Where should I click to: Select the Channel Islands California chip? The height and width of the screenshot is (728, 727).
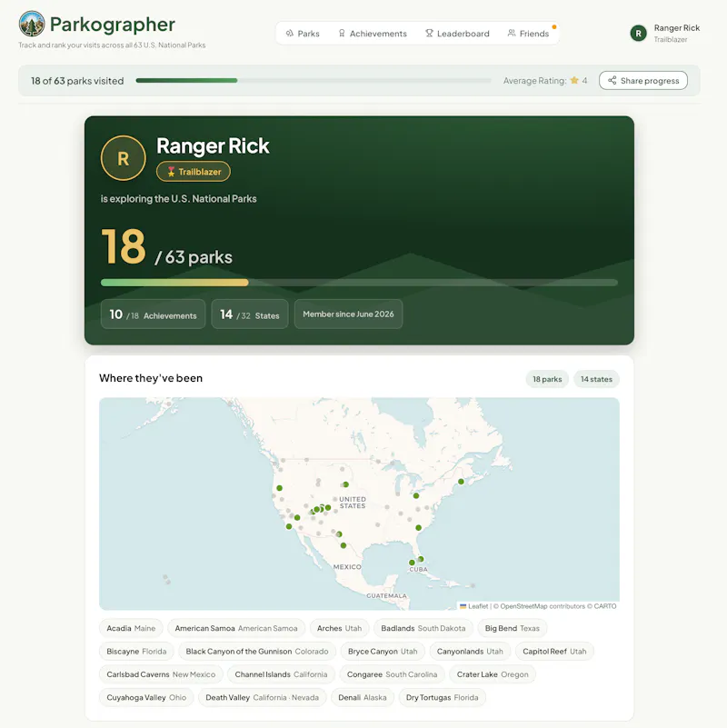[281, 674]
